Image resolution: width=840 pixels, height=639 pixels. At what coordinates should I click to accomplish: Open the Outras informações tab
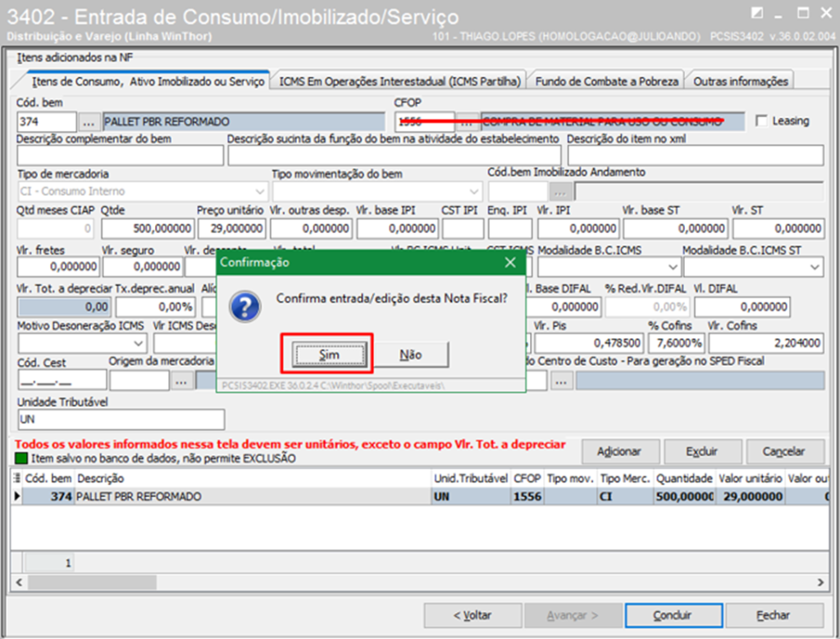(x=740, y=81)
